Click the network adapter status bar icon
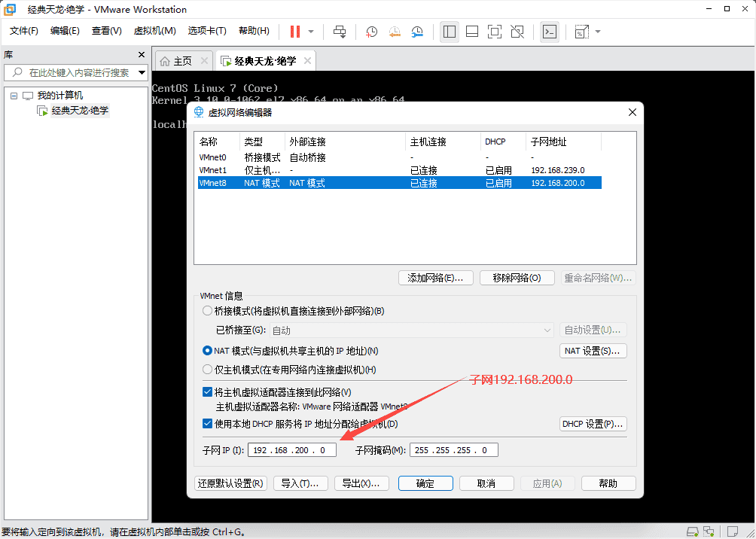This screenshot has width=756, height=539. [709, 530]
